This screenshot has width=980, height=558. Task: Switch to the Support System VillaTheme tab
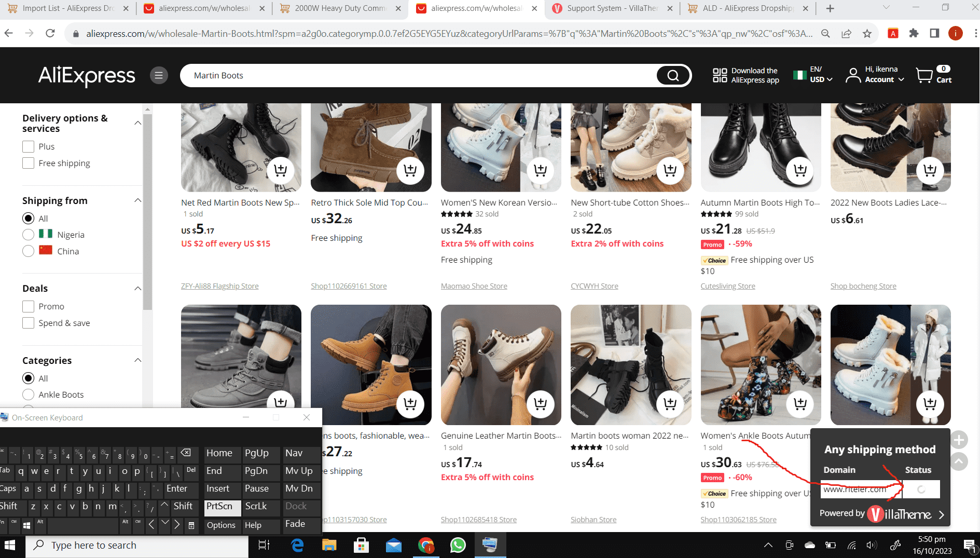pos(612,8)
